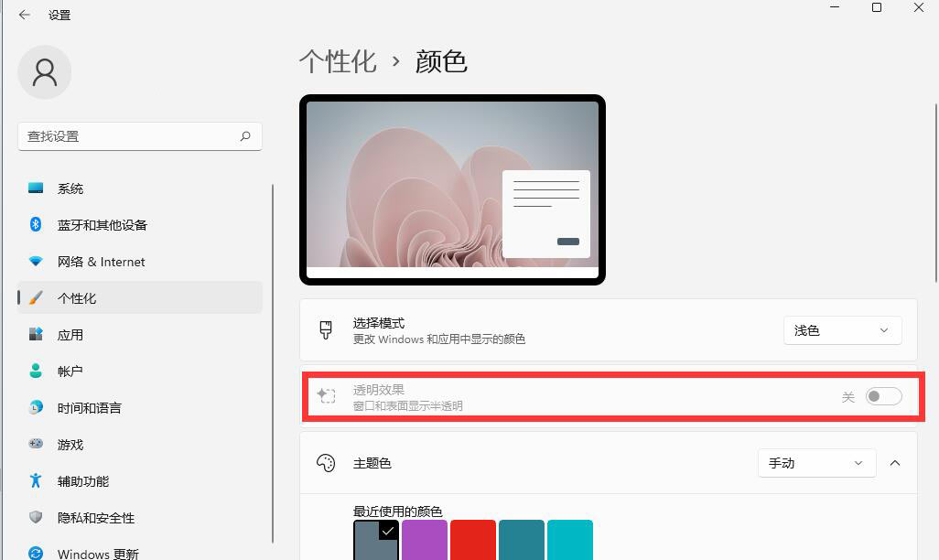Open the 手动 accent color dropdown
This screenshot has height=560, width=939.
817,463
